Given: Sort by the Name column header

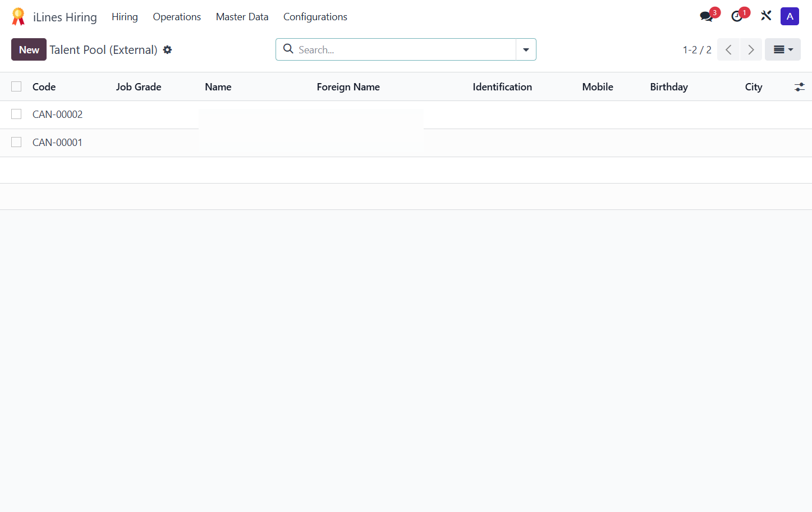Looking at the screenshot, I should (218, 87).
